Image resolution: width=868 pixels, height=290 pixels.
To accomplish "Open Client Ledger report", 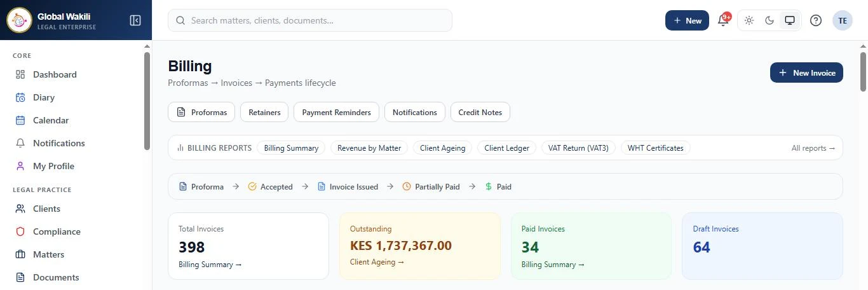I will click(x=506, y=148).
